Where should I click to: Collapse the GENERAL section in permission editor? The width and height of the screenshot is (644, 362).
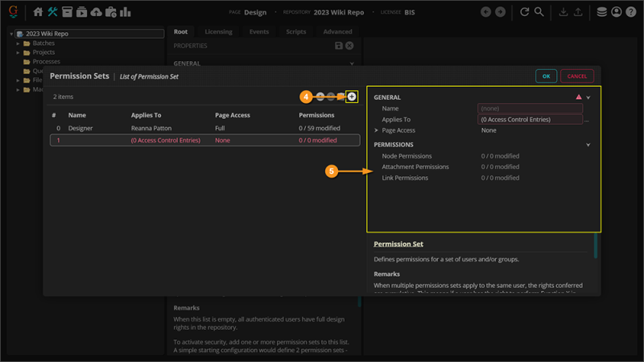[588, 97]
